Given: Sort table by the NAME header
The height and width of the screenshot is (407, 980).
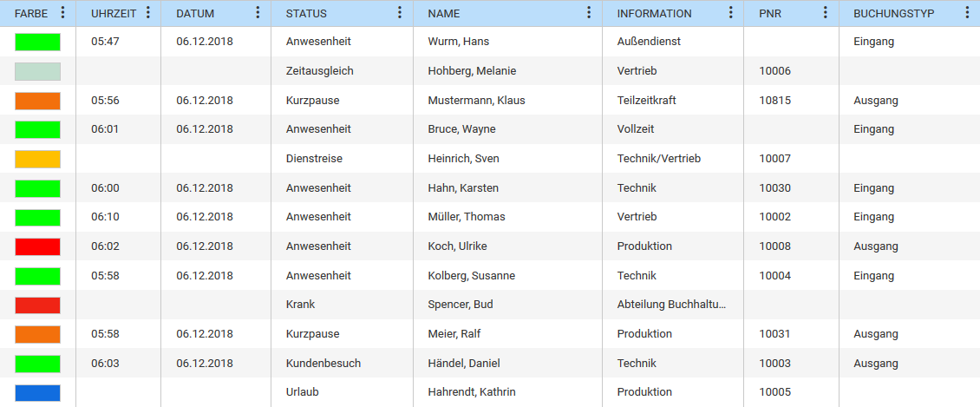Looking at the screenshot, I should tap(444, 14).
